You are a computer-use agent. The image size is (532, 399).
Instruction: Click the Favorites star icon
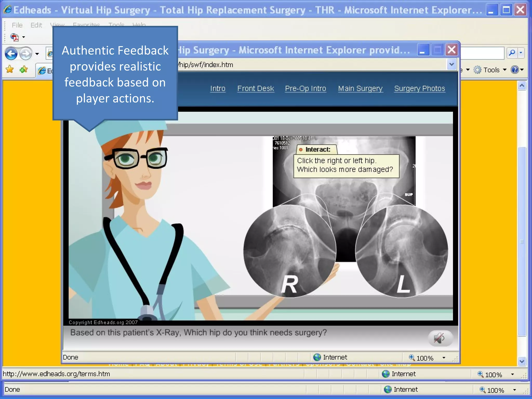tap(10, 69)
